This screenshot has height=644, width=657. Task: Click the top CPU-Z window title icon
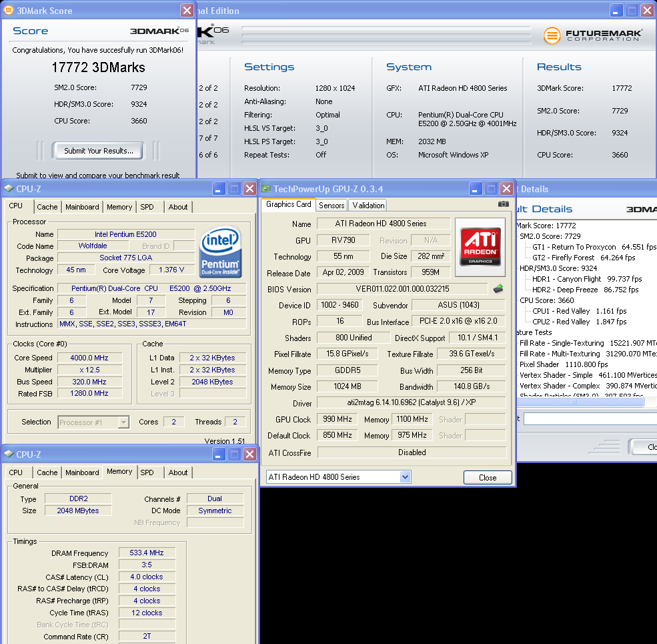coord(8,189)
